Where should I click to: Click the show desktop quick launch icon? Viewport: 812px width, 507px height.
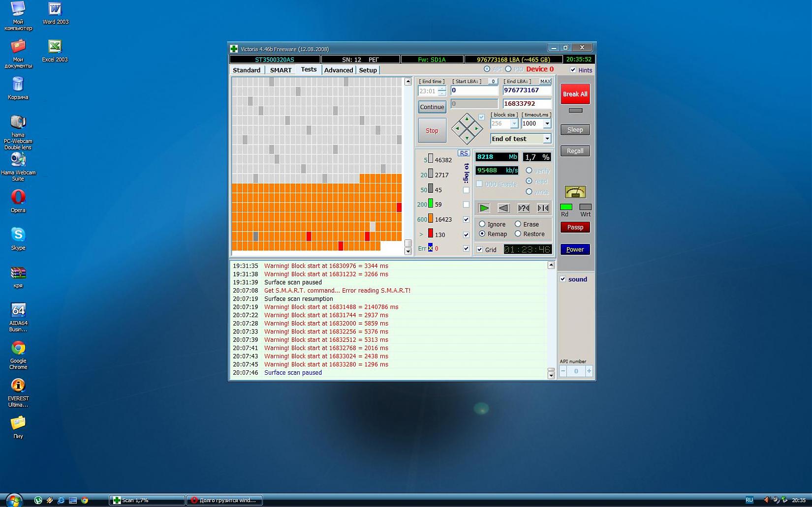coord(73,500)
